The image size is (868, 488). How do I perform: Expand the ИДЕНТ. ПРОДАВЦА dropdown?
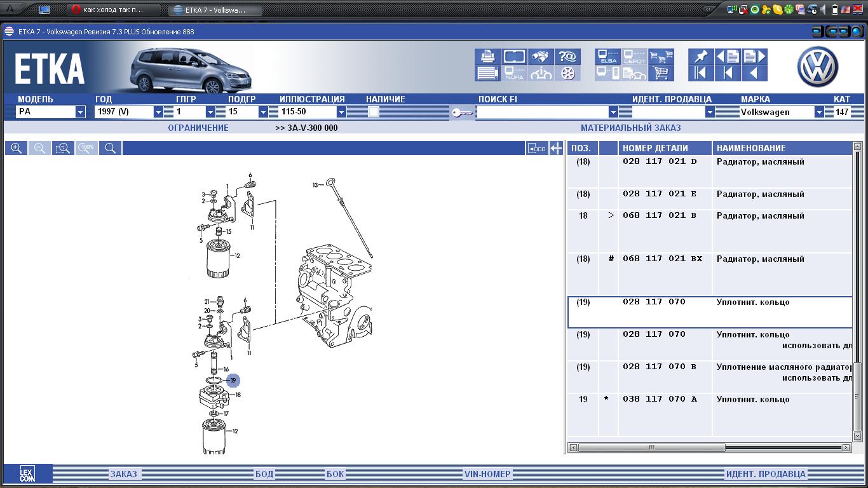tap(710, 112)
